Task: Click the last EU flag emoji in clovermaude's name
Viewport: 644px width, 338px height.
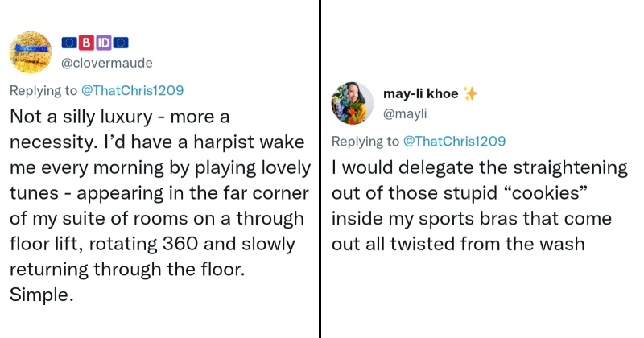Action: (121, 42)
